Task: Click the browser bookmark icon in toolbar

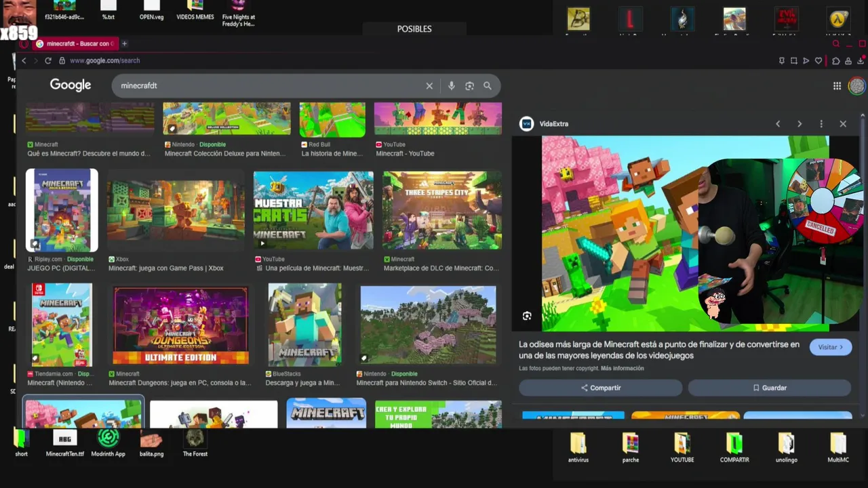Action: point(782,61)
